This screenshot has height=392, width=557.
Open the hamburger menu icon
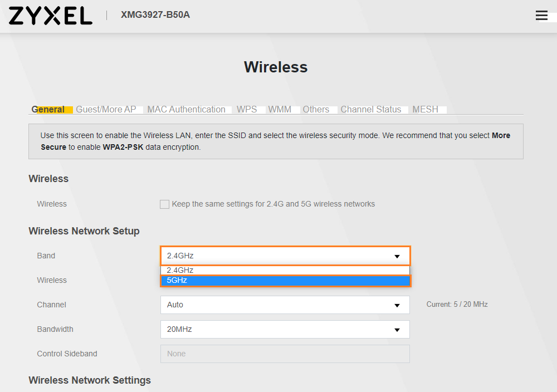(x=541, y=16)
